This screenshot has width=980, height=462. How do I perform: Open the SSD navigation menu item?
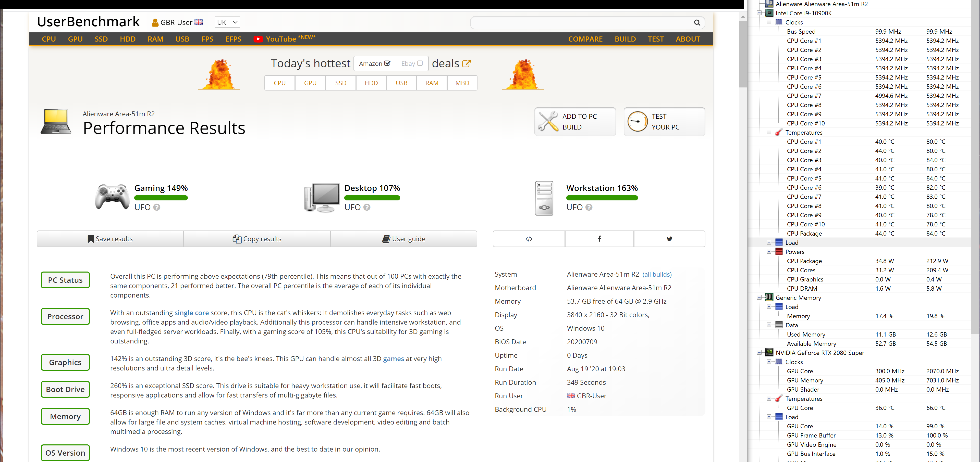coord(101,39)
